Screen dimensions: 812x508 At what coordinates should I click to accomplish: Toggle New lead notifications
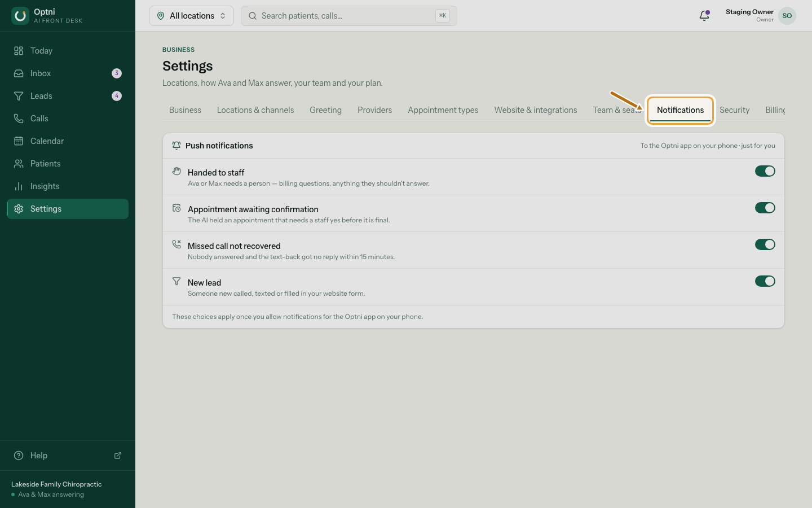[x=765, y=281]
